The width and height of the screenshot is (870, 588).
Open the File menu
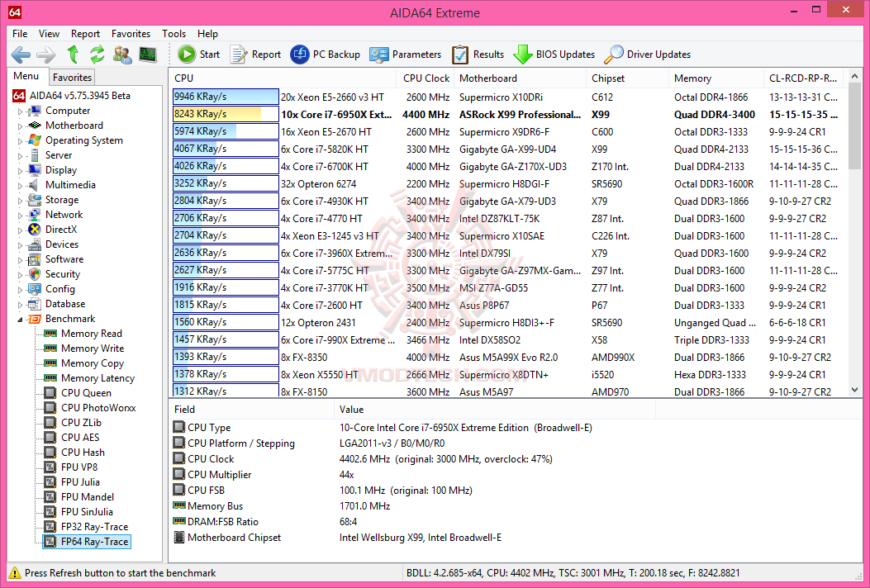(x=20, y=34)
